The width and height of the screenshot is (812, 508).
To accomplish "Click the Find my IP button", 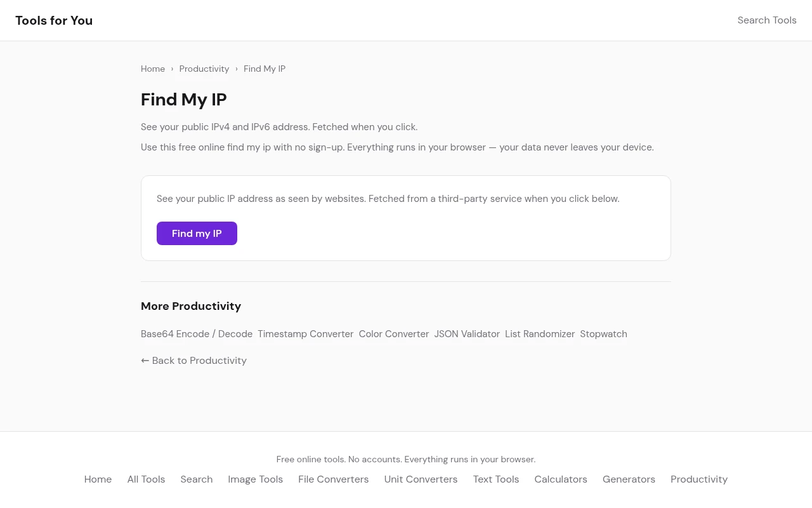I will pos(197,233).
